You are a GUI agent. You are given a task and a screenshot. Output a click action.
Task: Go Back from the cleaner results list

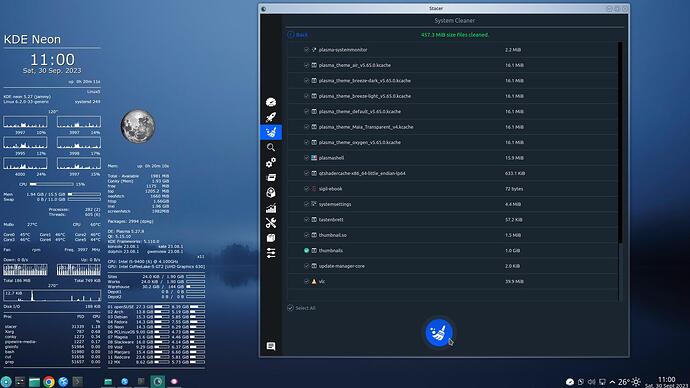[297, 35]
